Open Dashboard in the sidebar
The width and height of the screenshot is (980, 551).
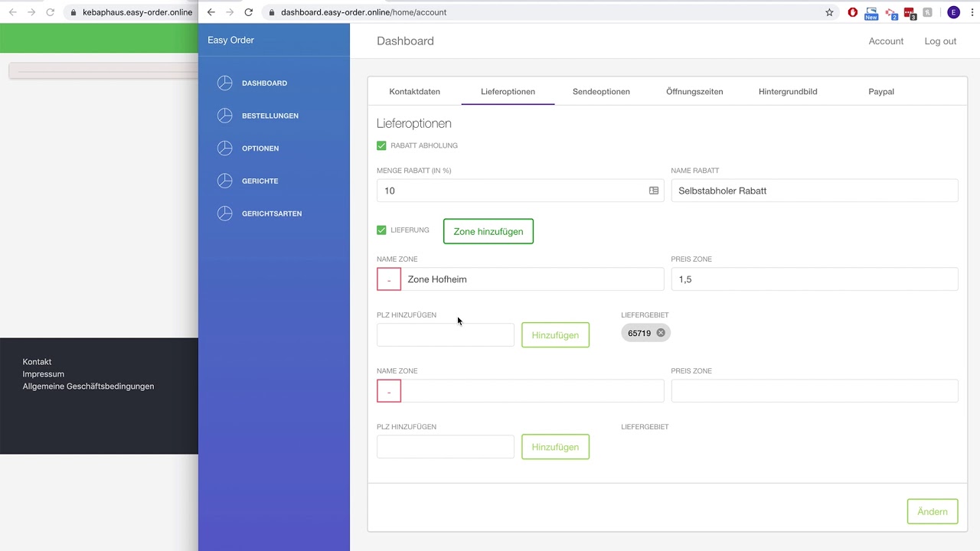point(264,83)
